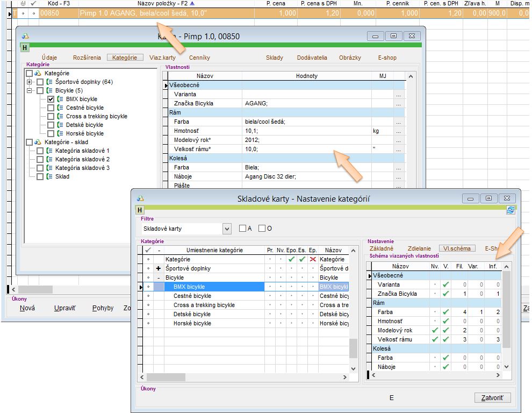532x413 pixels.
Task: Check the Cestné bicykle checkbox
Action: click(51, 108)
